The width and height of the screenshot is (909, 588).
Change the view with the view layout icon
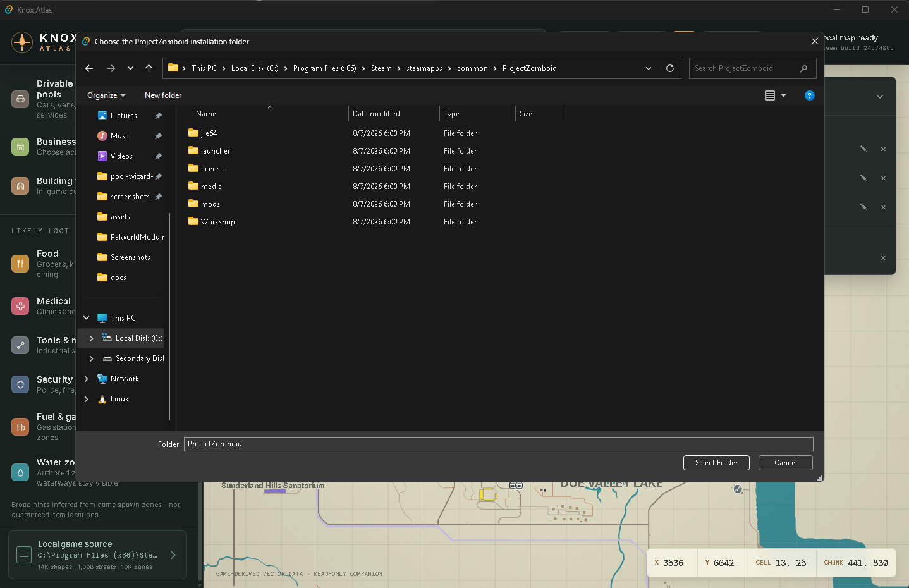tap(770, 95)
